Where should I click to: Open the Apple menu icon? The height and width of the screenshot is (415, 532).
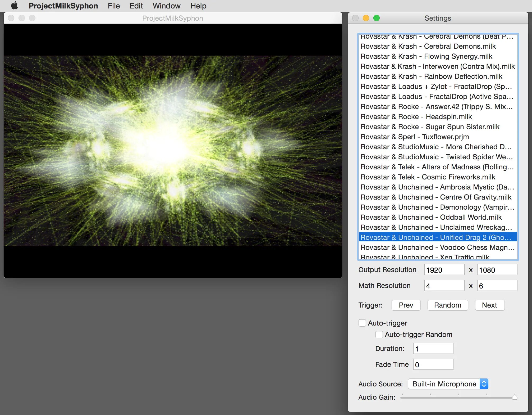(15, 6)
